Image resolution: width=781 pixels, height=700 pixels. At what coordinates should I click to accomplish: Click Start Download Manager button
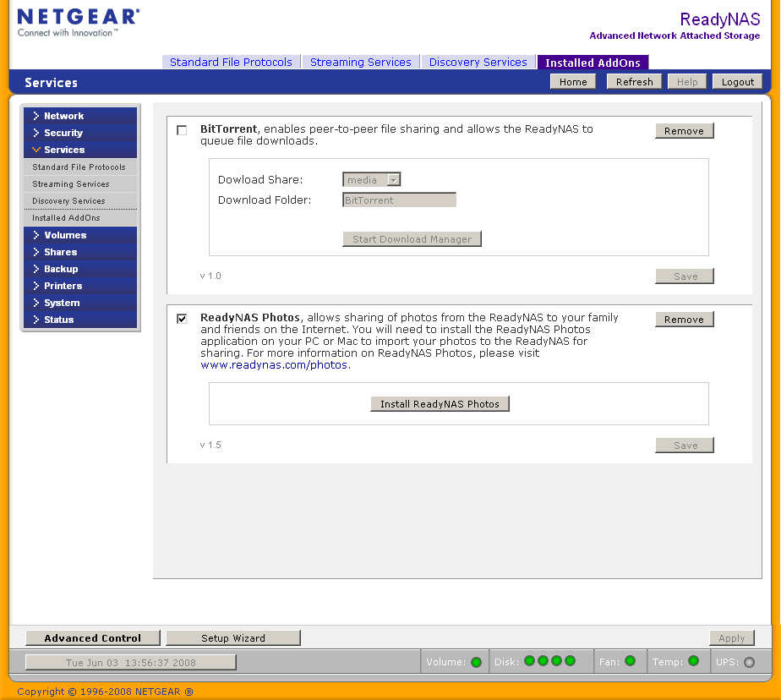pos(412,238)
